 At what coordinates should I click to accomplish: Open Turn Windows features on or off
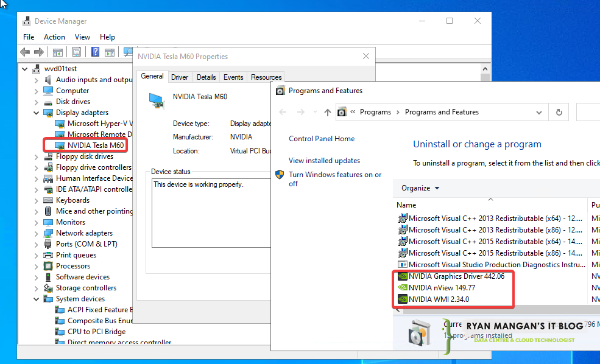point(335,179)
